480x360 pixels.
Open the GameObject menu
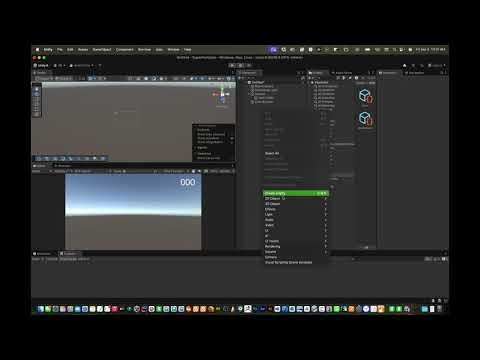102,50
